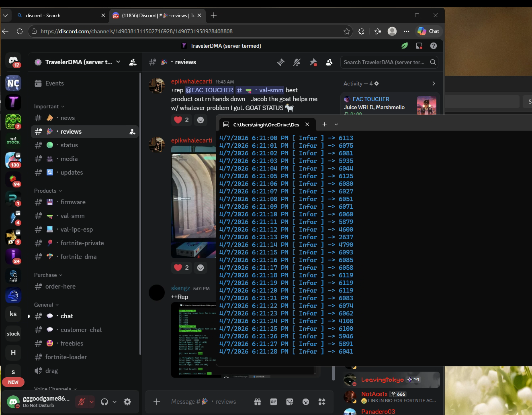532x415 pixels.
Task: Focus the Search TravelerDMA search field
Action: click(389, 62)
